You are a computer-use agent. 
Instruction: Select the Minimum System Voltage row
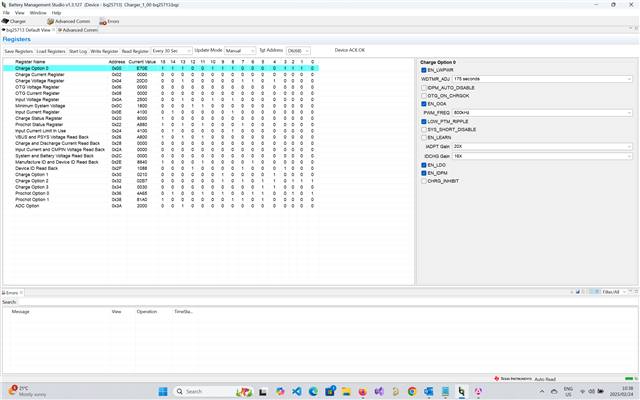pyautogui.click(x=161, y=106)
